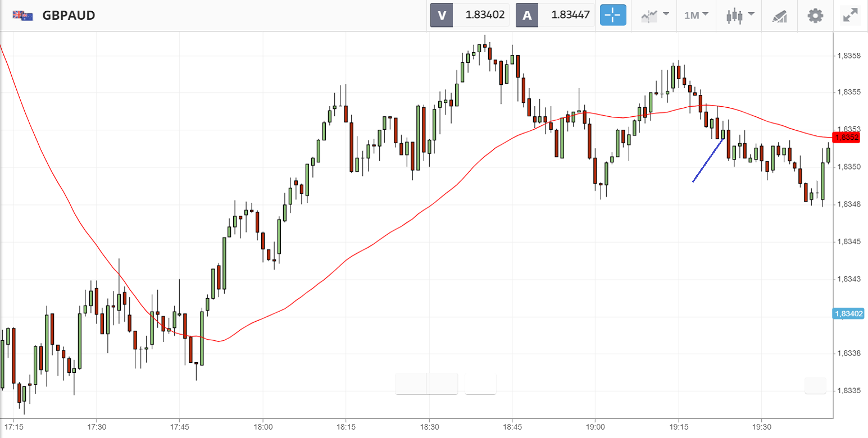Expand chart to fullscreen

[x=851, y=15]
